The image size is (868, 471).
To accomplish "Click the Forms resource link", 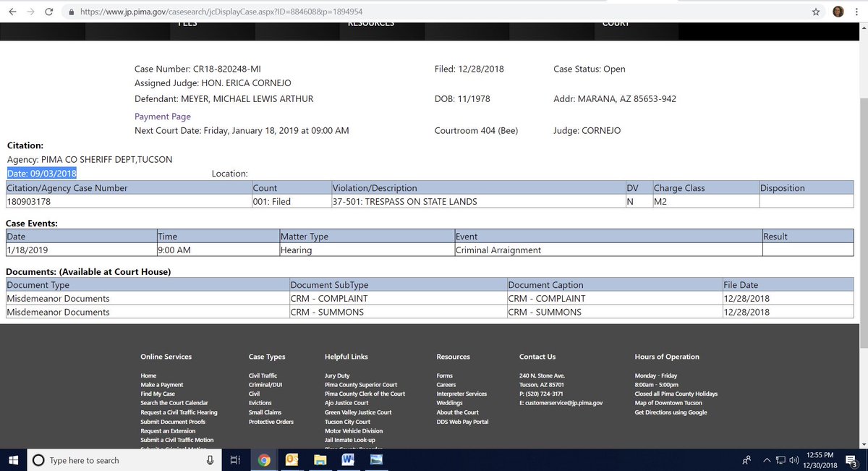I will [445, 375].
